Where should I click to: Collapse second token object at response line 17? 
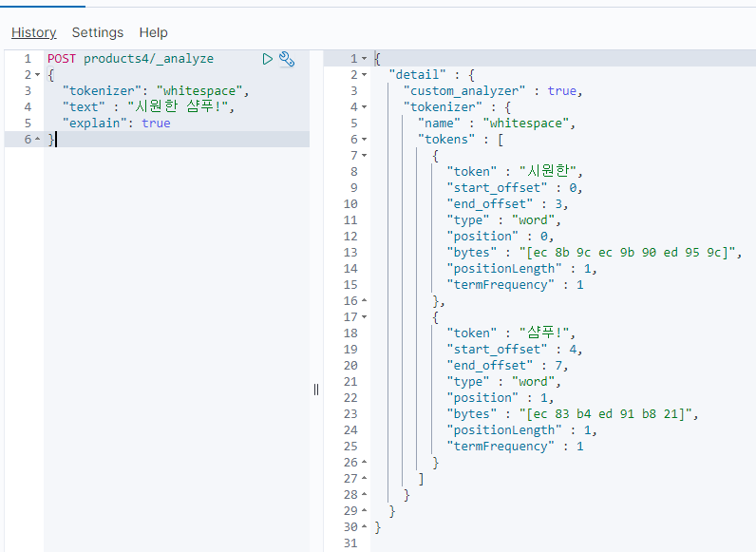click(364, 317)
